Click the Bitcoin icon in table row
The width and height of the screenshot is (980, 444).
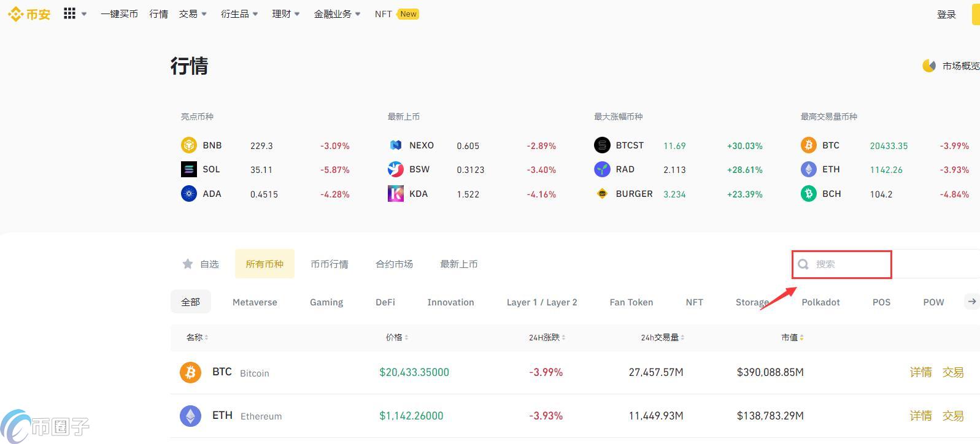190,372
